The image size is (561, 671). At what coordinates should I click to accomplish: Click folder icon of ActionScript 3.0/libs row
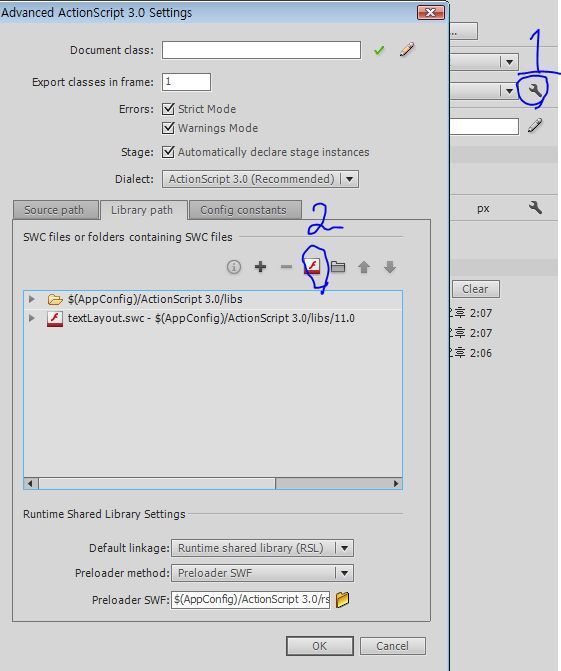55,300
